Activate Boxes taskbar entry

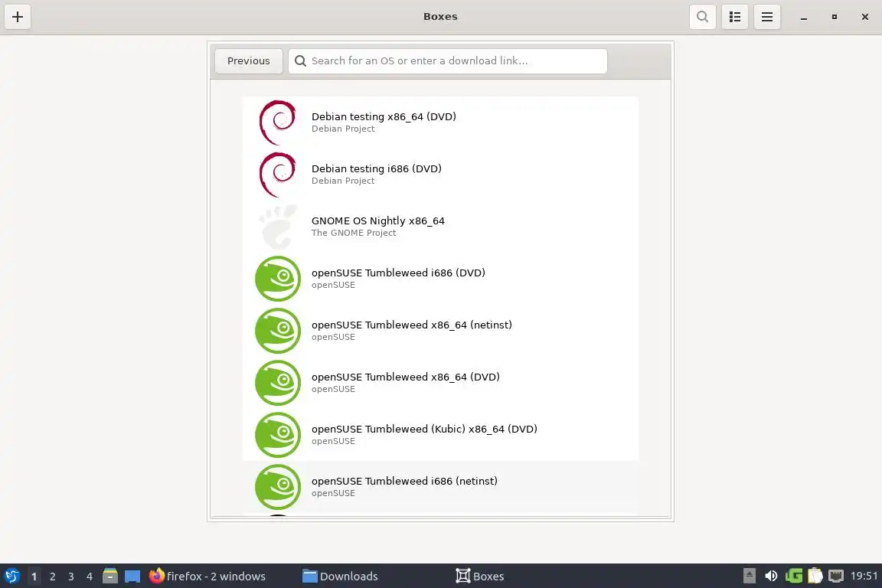pyautogui.click(x=480, y=577)
